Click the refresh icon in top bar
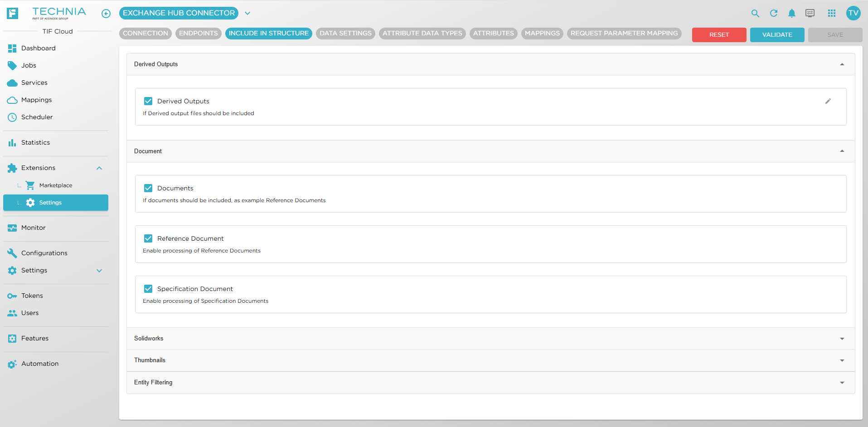The image size is (868, 427). pos(774,13)
